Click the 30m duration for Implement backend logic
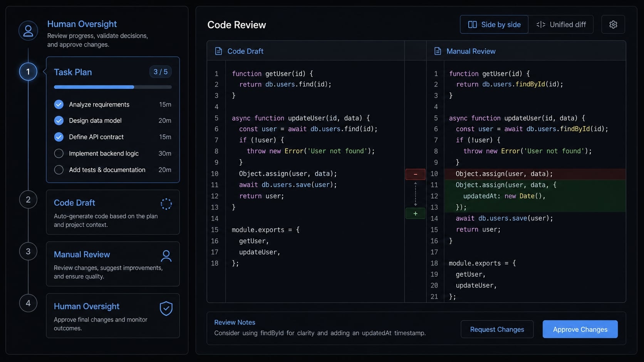Image resolution: width=644 pixels, height=362 pixels. click(x=165, y=153)
